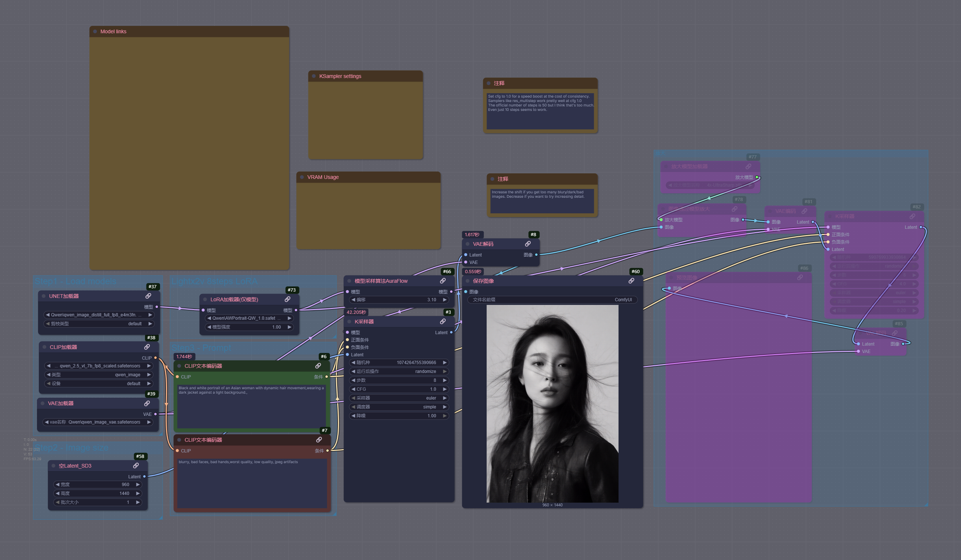This screenshot has width=961, height=560.
Task: Open the 调度器 simple dropdown
Action: point(399,407)
